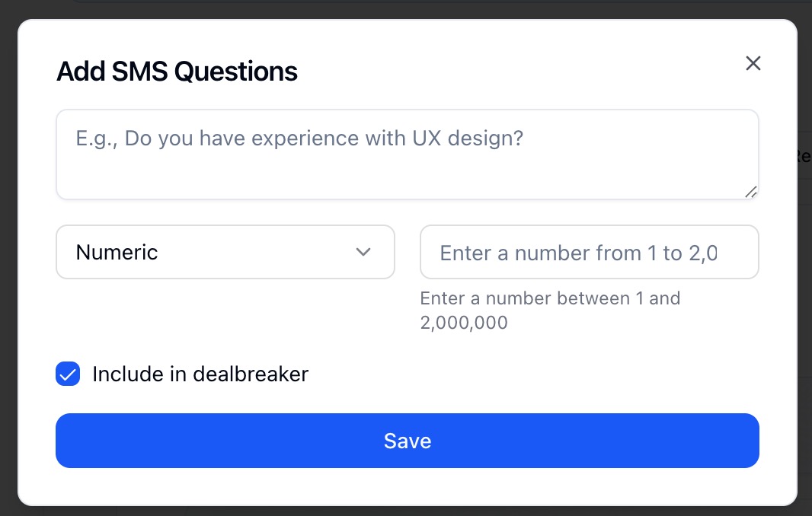Viewport: 812px width, 516px height.
Task: Click the word Numeric in the selector
Action: point(117,253)
